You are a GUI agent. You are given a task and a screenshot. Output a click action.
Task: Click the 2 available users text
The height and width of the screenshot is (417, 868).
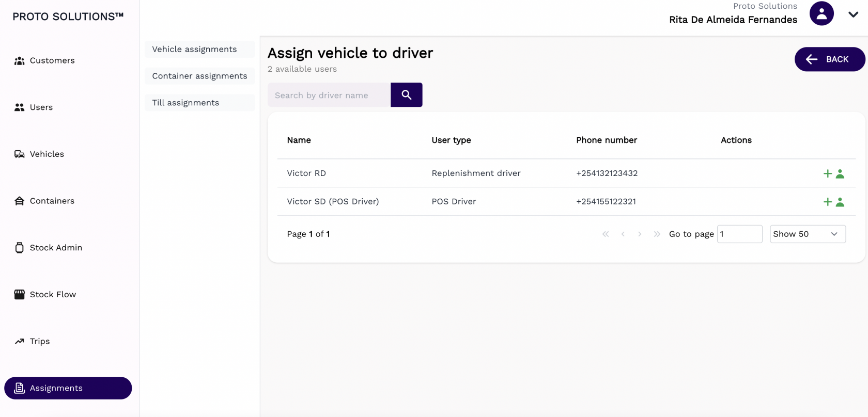coord(302,69)
